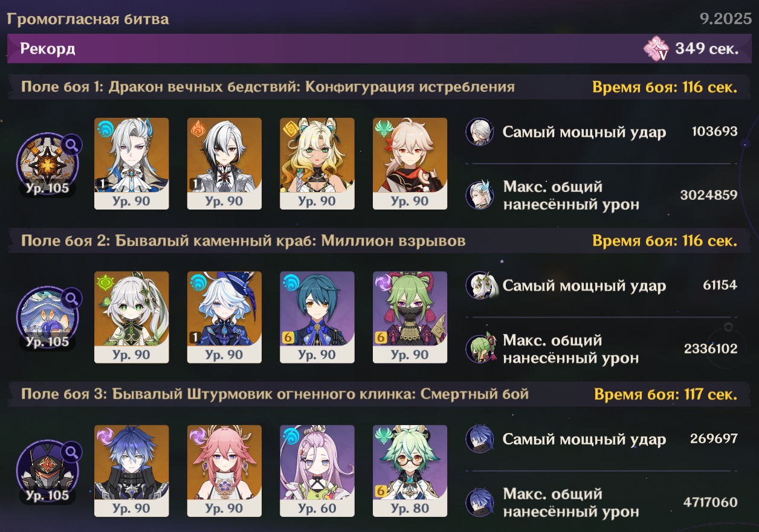Screen dimensions: 759x532
Task: Click the magnifier on the first battlefield boss
Action: [x=73, y=144]
